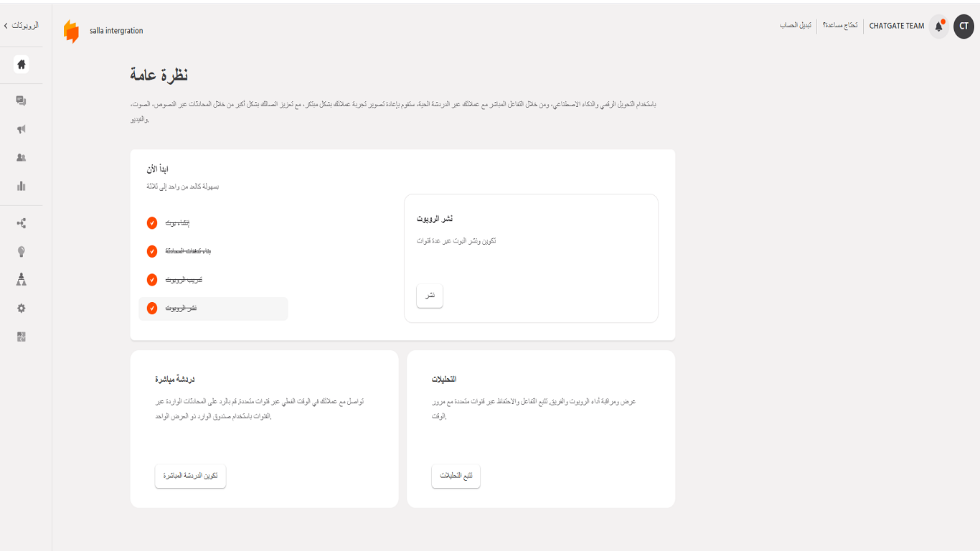980x551 pixels.
Task: Open the notifications bell
Action: 938,27
